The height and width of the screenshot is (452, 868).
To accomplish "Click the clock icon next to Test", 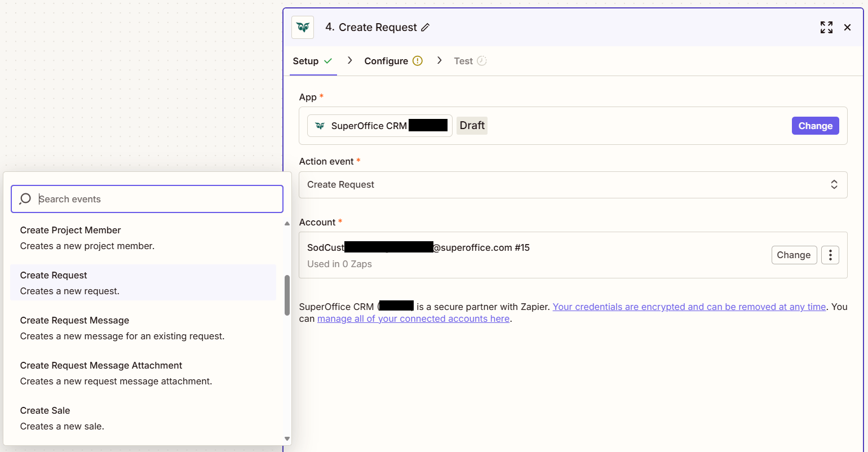I will click(483, 60).
